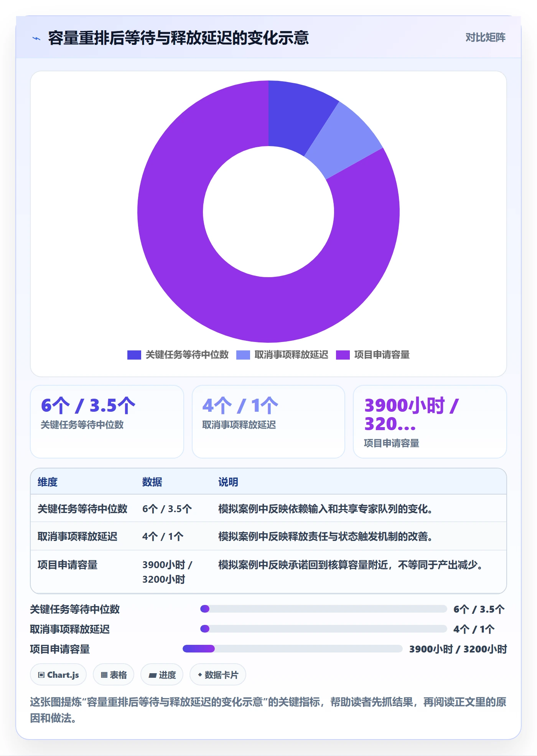Click the truncated 3900小时 stat card value
537x756 pixels.
[411, 415]
